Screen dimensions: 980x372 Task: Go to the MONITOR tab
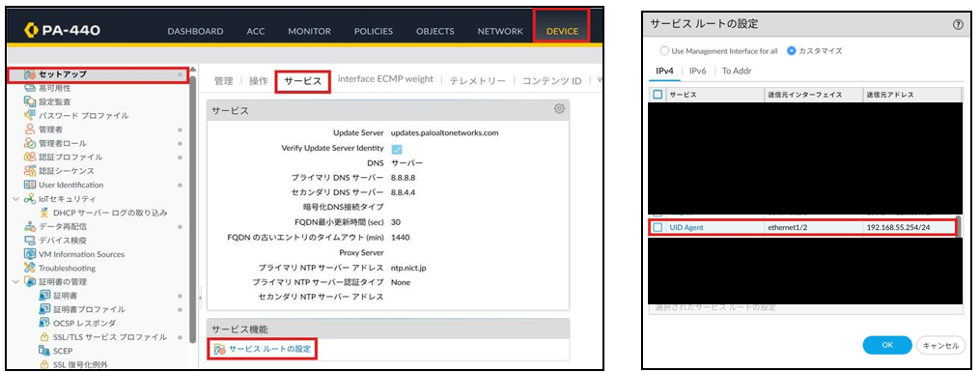(x=309, y=31)
